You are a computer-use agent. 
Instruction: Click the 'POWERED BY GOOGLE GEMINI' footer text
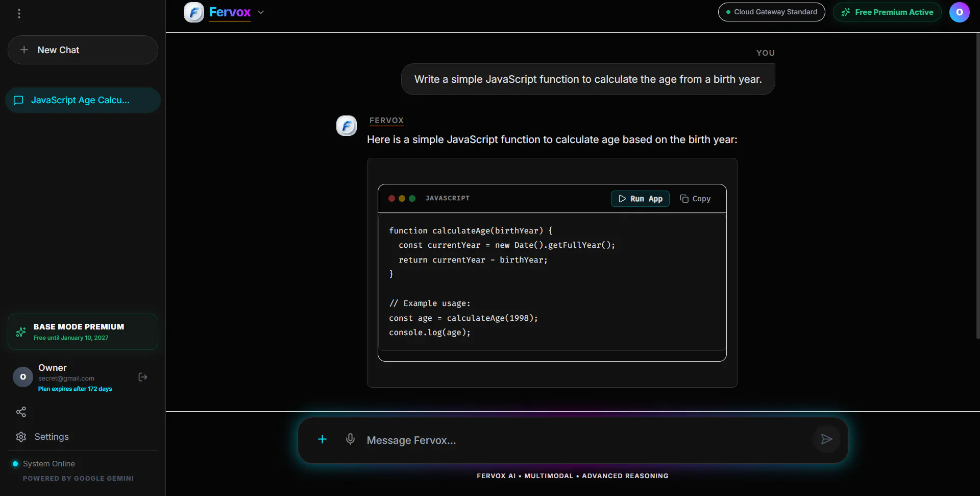(78, 479)
